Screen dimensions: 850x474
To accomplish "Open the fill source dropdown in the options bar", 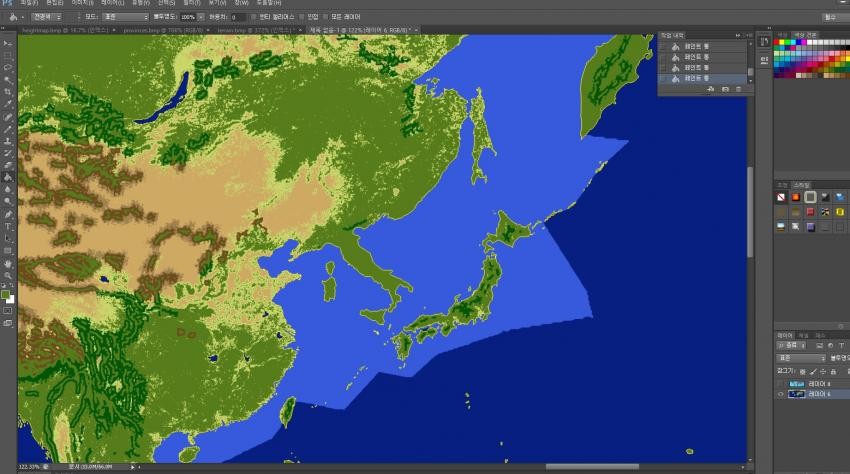I will [45, 17].
